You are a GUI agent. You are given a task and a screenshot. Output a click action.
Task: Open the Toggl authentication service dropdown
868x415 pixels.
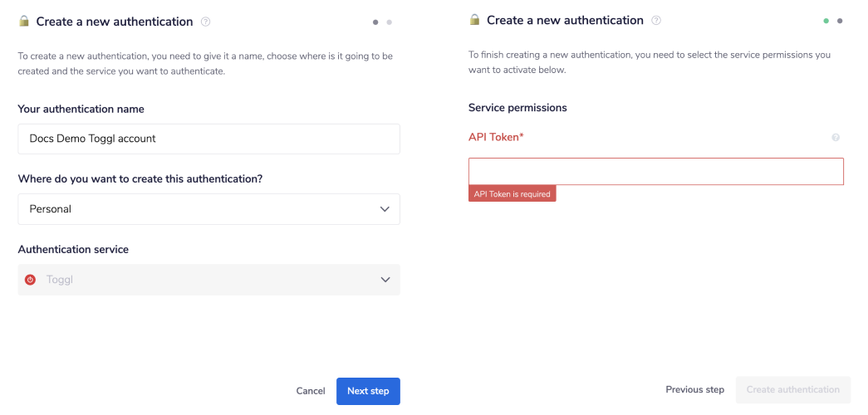[x=208, y=280]
